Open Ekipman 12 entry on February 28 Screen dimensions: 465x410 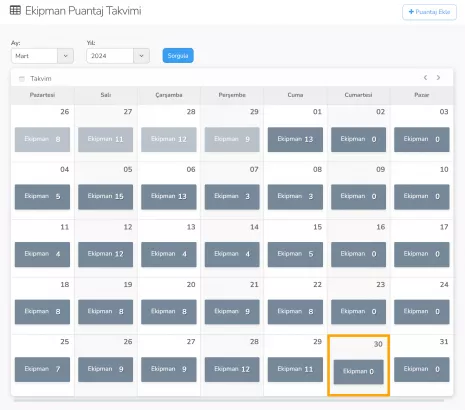coord(169,139)
